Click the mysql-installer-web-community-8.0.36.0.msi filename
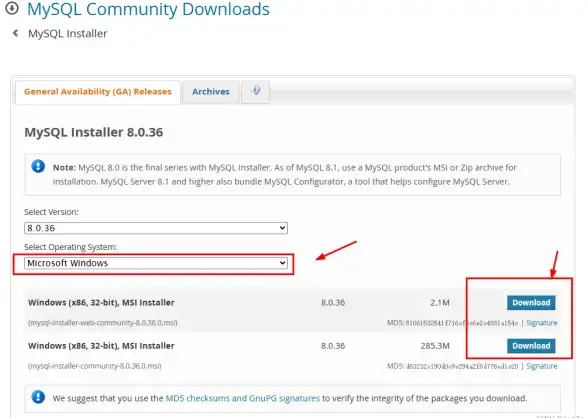Image resolution: width=588 pixels, height=418 pixels. coord(102,323)
